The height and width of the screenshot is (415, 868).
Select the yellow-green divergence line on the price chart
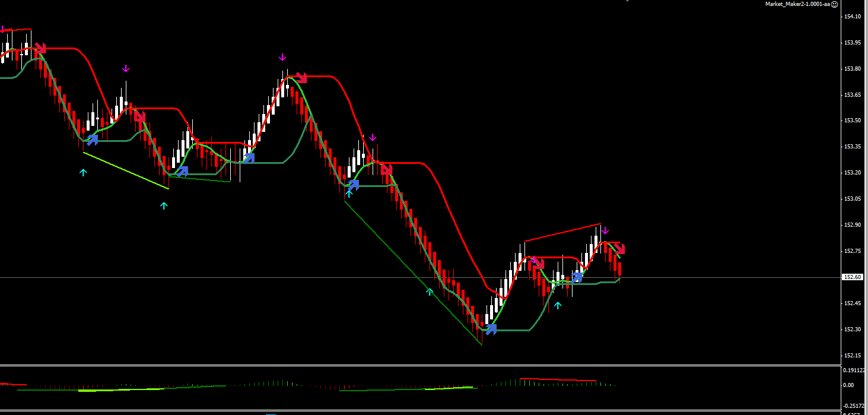[x=126, y=170]
